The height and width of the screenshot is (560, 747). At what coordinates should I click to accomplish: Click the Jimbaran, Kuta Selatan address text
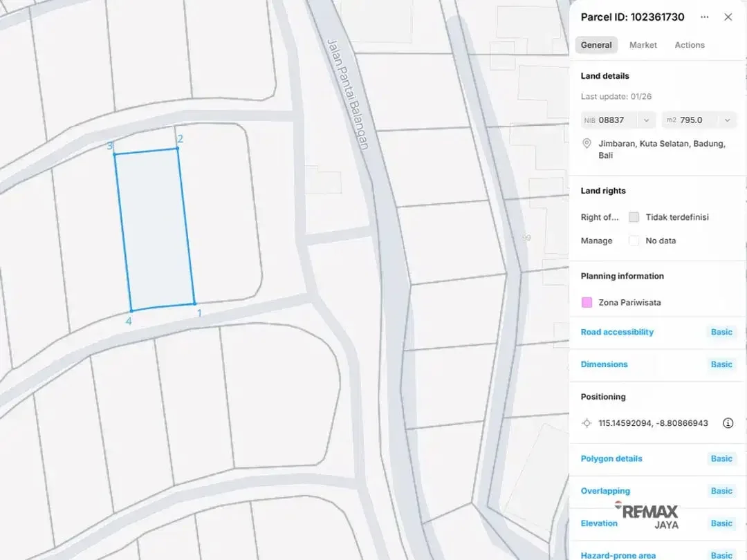pos(662,149)
